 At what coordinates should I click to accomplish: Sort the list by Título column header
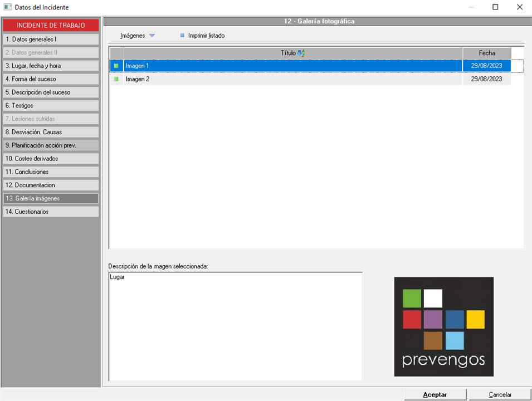(x=288, y=53)
